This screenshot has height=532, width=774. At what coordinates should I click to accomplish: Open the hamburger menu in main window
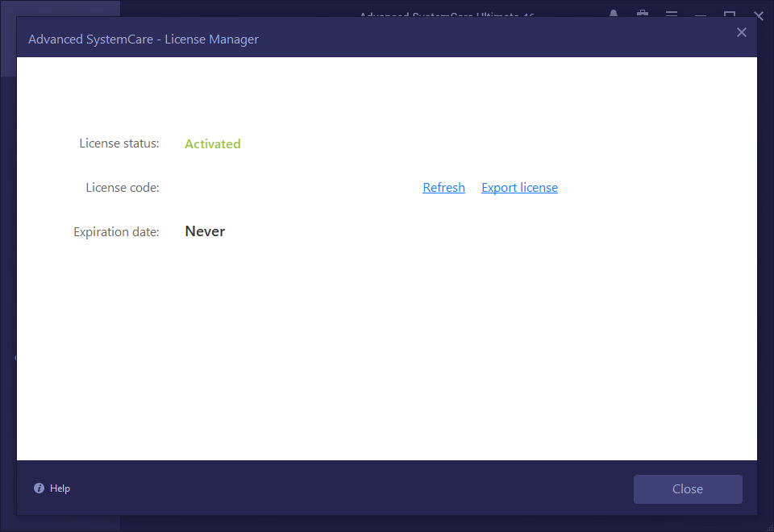click(x=672, y=14)
